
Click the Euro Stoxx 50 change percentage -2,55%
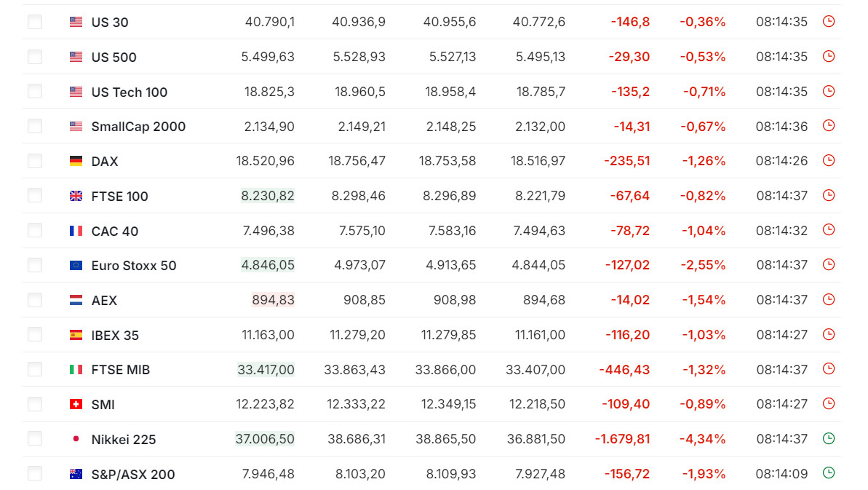(704, 266)
